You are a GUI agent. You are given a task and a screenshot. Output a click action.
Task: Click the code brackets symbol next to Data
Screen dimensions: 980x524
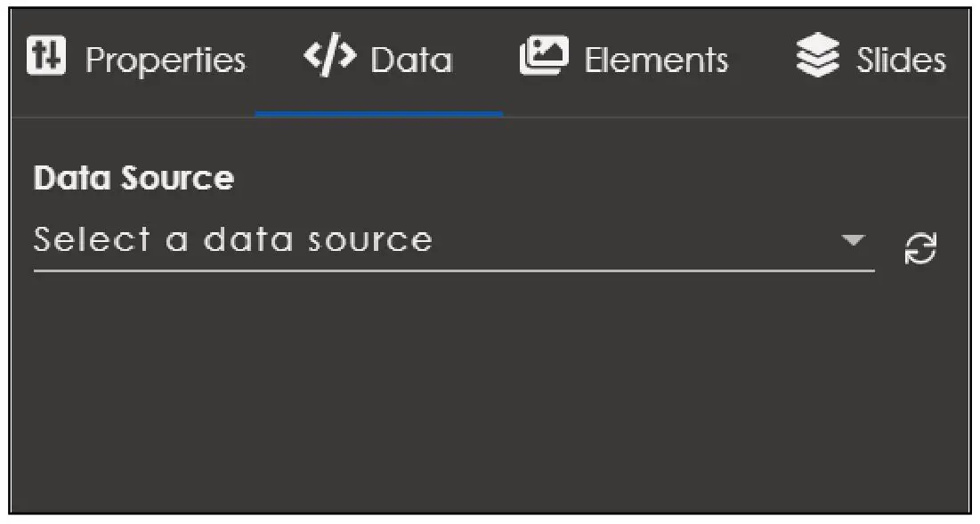click(330, 56)
